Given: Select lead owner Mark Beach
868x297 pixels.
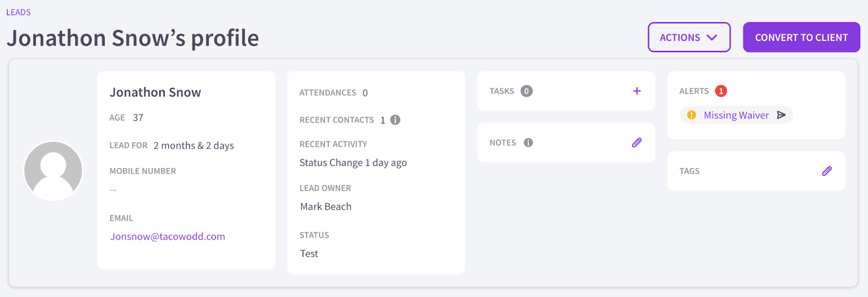Looking at the screenshot, I should (326, 206).
